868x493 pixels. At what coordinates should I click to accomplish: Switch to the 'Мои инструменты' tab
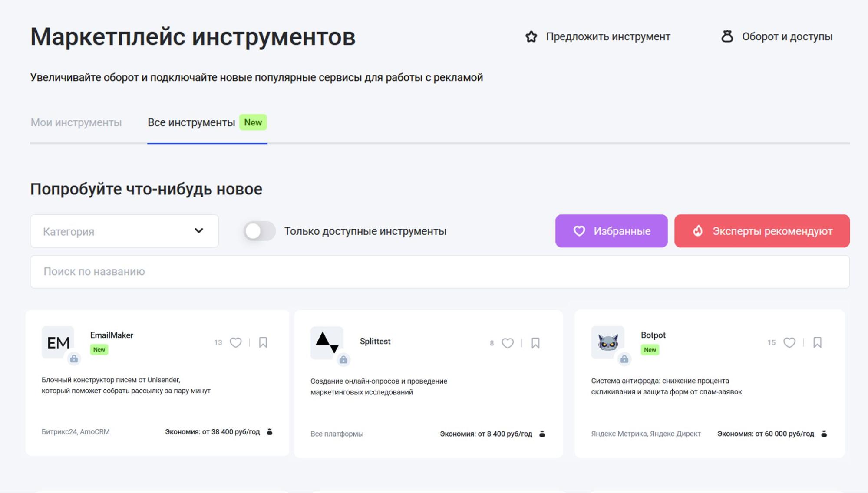[76, 122]
